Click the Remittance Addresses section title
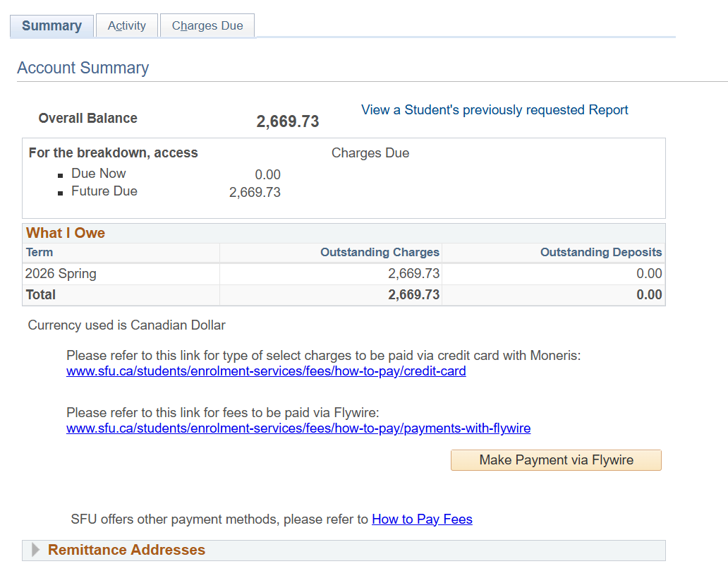Screen dimensions: 728x583 126,551
